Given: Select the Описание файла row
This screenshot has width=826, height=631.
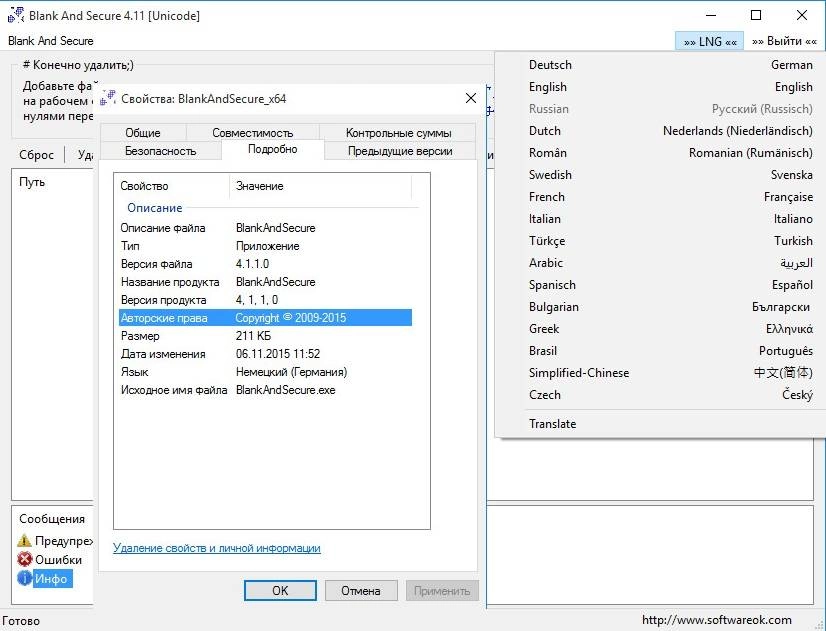Looking at the screenshot, I should 266,228.
